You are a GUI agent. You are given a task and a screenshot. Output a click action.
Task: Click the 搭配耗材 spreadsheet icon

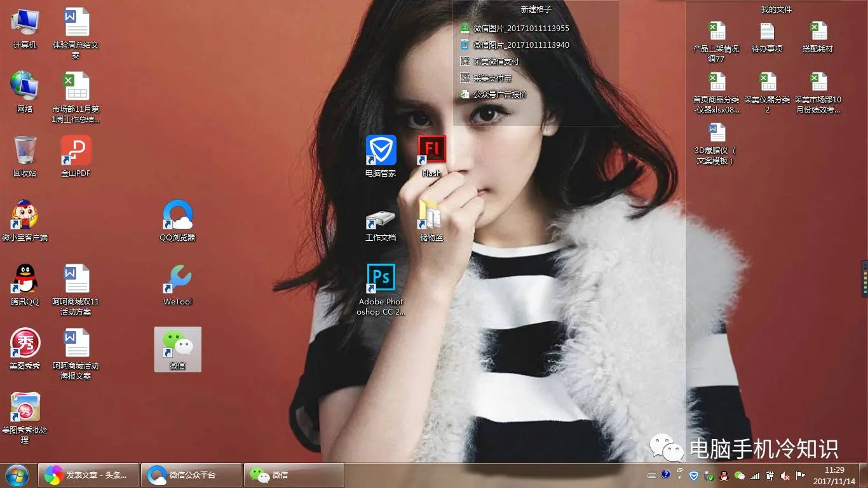tap(818, 37)
